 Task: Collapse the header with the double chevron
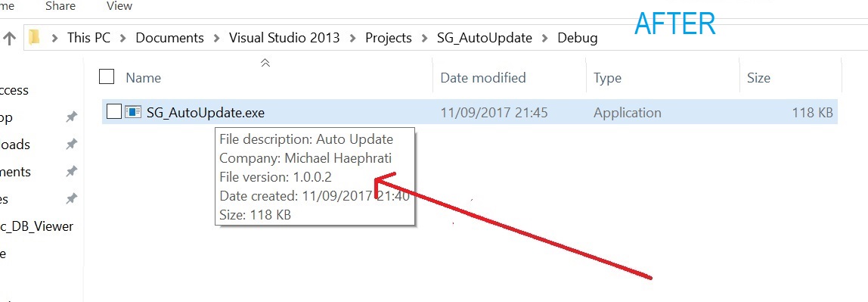click(265, 63)
